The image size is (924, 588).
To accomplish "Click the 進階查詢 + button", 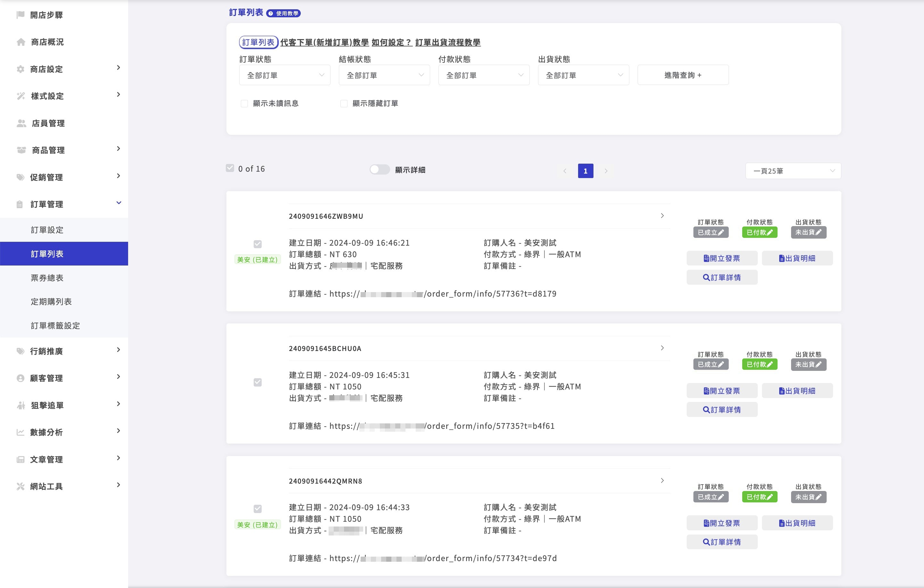I will (683, 75).
